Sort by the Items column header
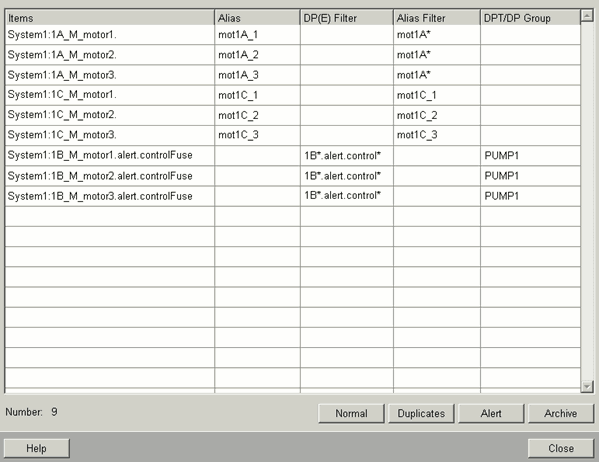The width and height of the screenshot is (599, 462). [x=110, y=18]
